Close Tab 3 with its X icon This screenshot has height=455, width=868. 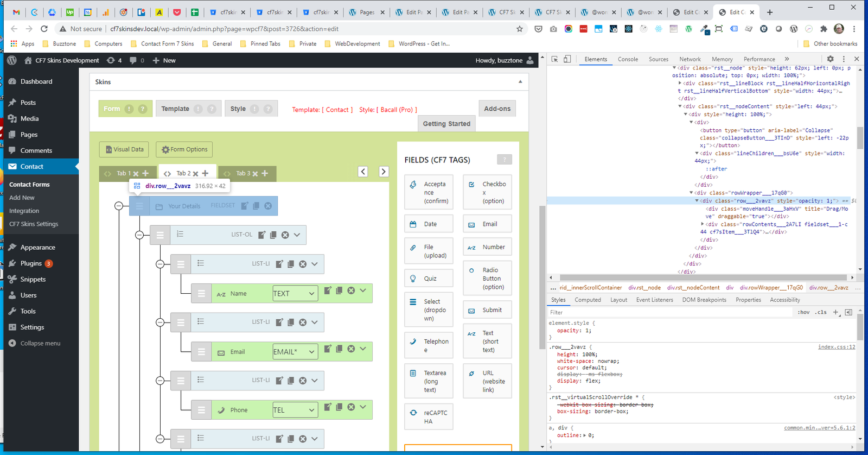point(255,174)
